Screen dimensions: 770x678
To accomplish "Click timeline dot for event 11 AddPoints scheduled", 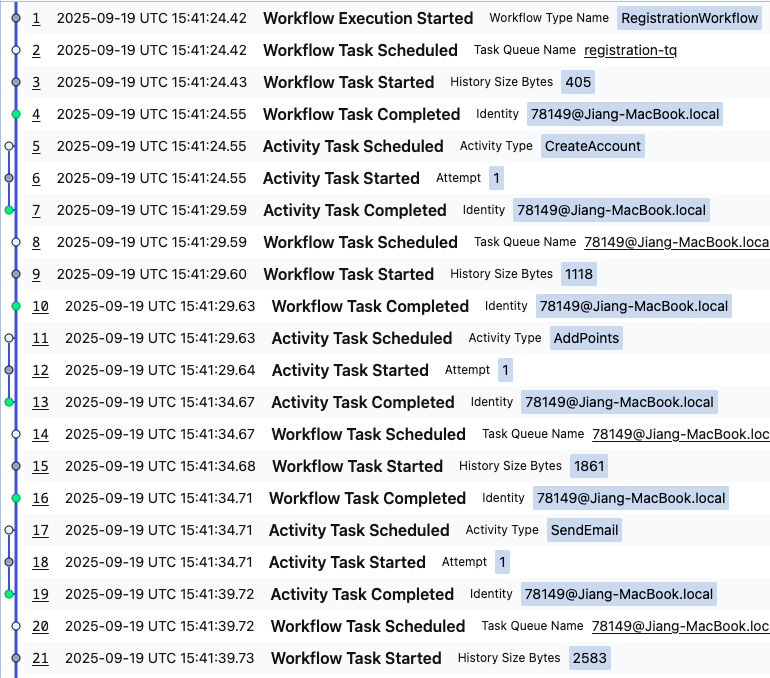I will (x=9, y=338).
